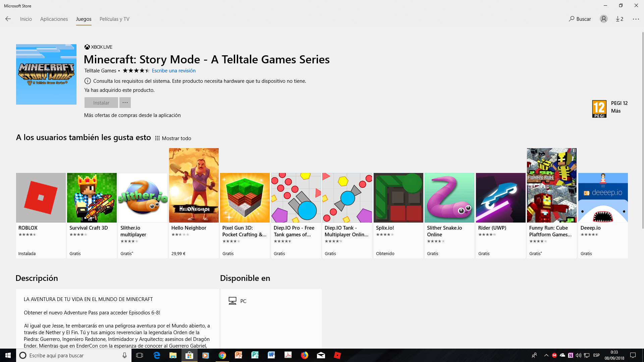
Task: Click the Mostrar todo link
Action: [176, 138]
